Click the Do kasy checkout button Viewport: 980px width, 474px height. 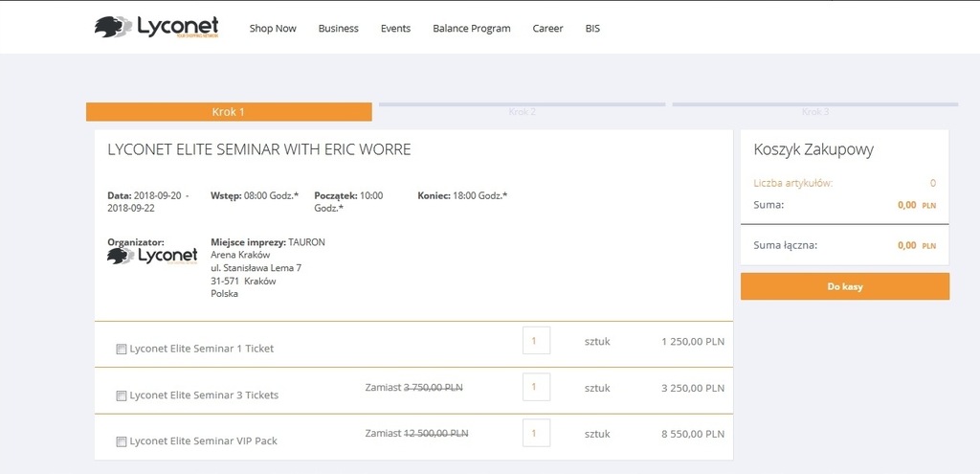click(x=845, y=286)
